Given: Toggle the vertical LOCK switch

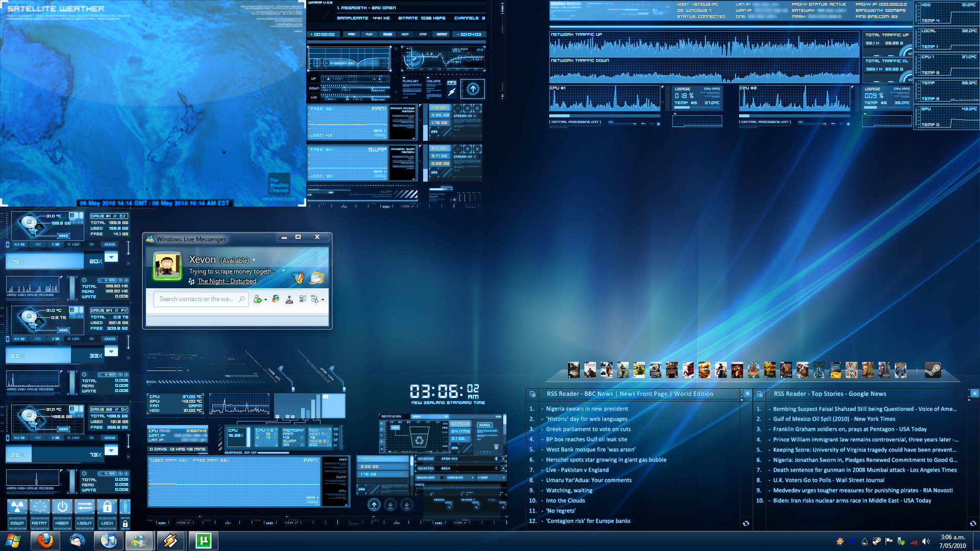Looking at the screenshot, I should pyautogui.click(x=125, y=507).
